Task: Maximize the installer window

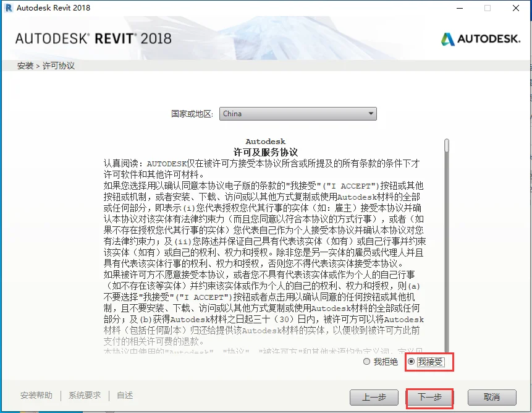Action: tap(488, 8)
